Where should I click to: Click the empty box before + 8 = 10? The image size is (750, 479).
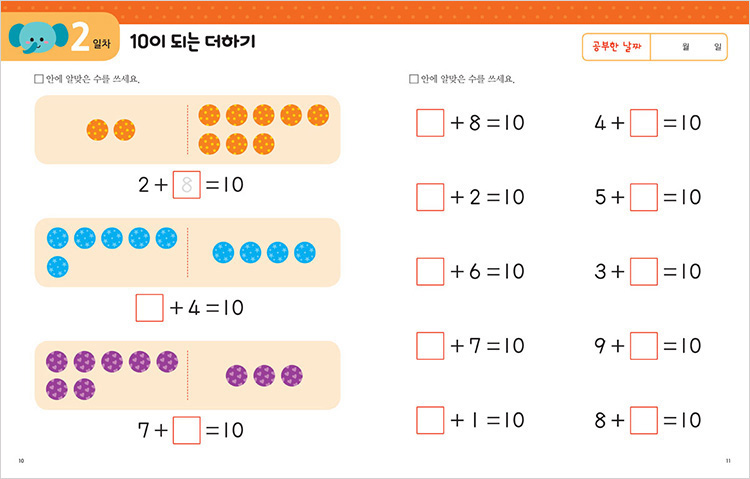pyautogui.click(x=430, y=123)
